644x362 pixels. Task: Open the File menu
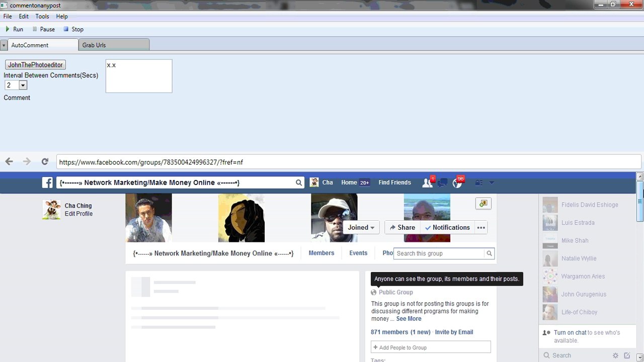click(x=8, y=17)
